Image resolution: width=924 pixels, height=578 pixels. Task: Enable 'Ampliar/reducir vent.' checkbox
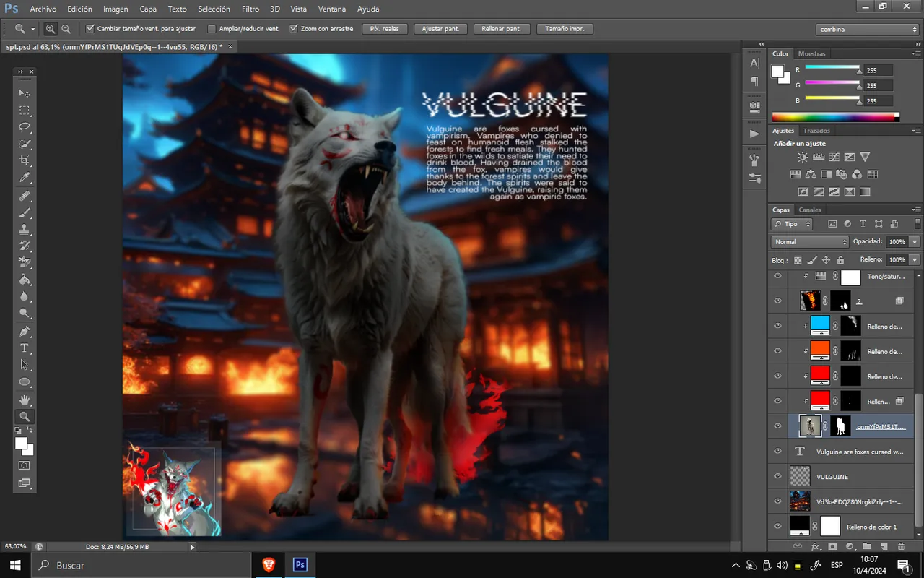pyautogui.click(x=212, y=29)
